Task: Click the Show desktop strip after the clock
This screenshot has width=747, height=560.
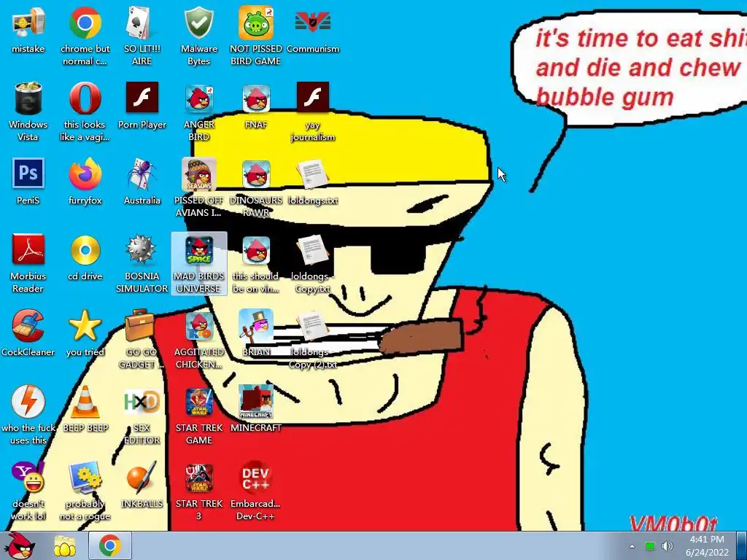Action: coord(742,545)
